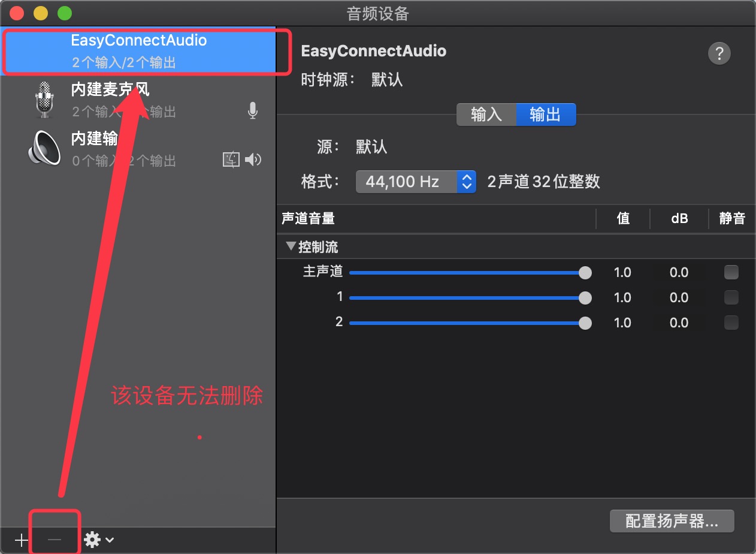This screenshot has width=756, height=554.
Task: Click microphone default input indicator icon
Action: coord(253,110)
